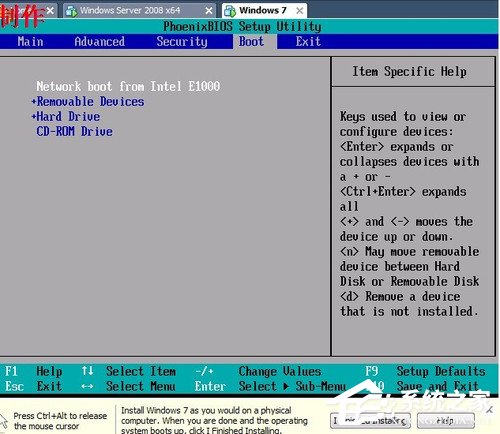Click the -/+ key hint
Screen dimensions: 500x434
click(x=204, y=371)
